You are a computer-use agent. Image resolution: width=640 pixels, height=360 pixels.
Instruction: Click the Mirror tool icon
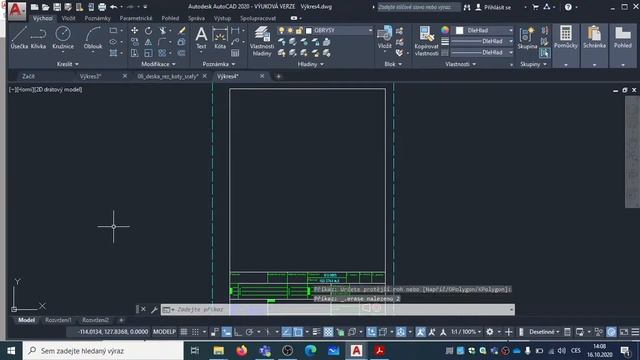coord(148,42)
